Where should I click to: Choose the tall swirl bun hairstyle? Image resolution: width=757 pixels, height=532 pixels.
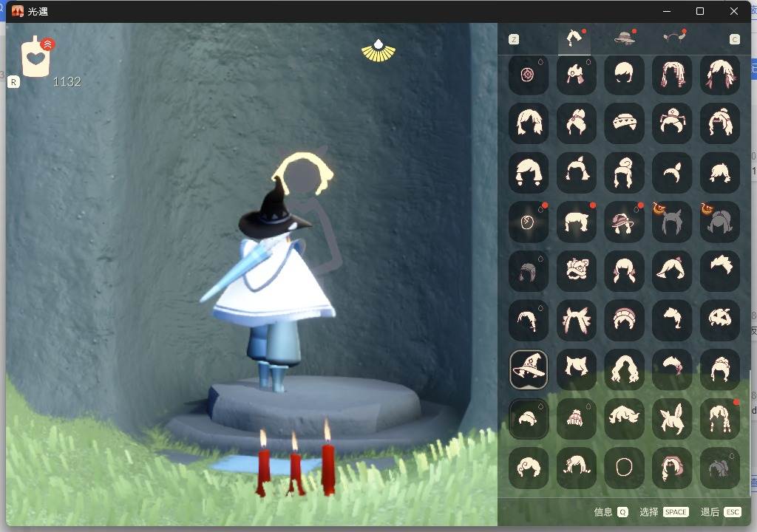624,173
